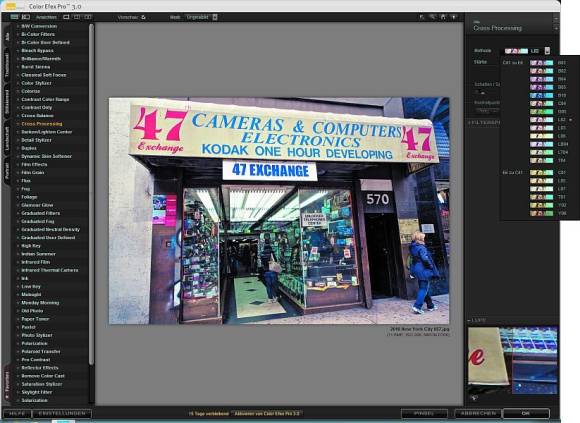Viewport: 580px width, 423px height.
Task: Open the Traditional filter category tab
Action: click(x=7, y=65)
